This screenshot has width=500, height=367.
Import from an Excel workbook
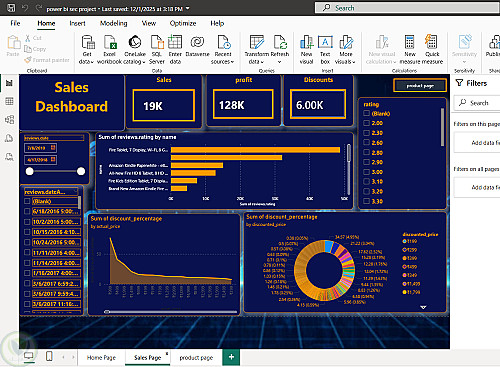pos(109,49)
